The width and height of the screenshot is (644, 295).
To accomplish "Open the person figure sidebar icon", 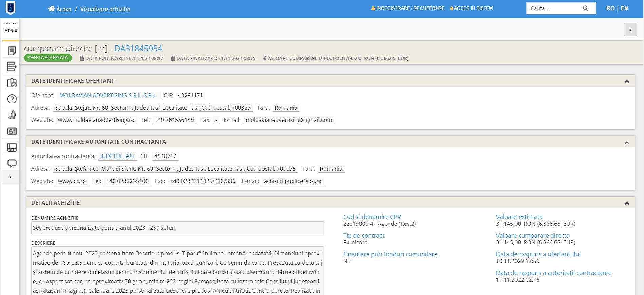I will coord(12,115).
